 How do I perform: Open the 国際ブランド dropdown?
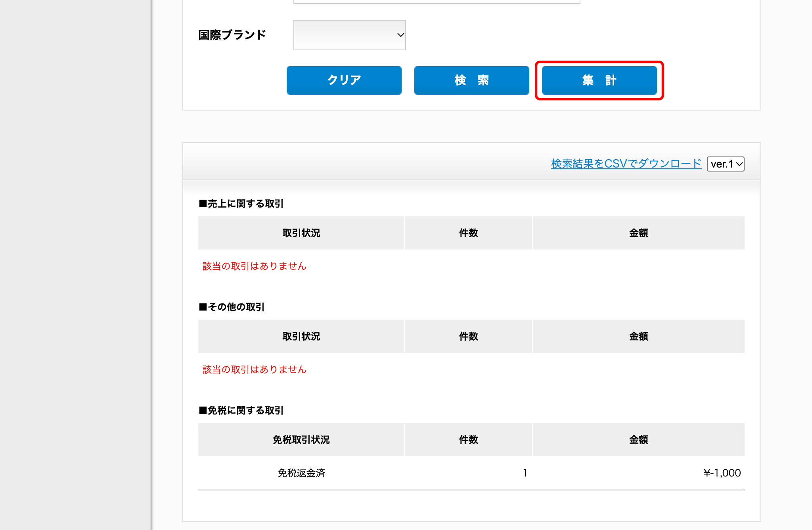click(x=349, y=35)
